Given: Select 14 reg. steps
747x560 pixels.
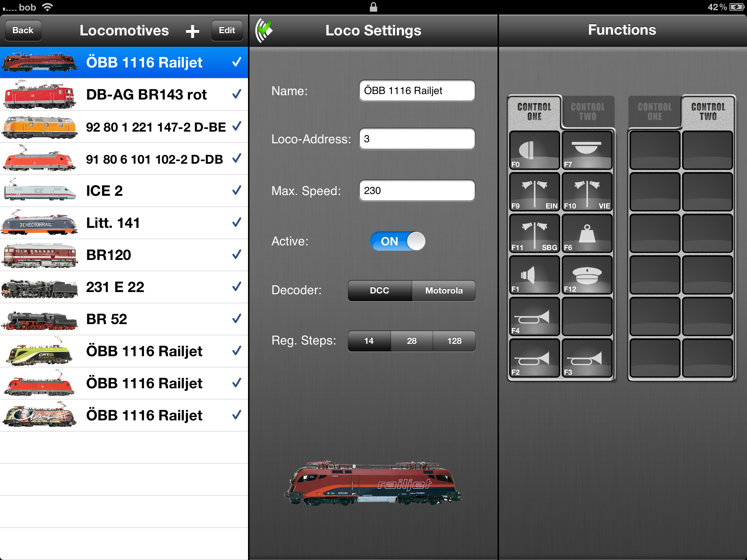Looking at the screenshot, I should coord(369,341).
